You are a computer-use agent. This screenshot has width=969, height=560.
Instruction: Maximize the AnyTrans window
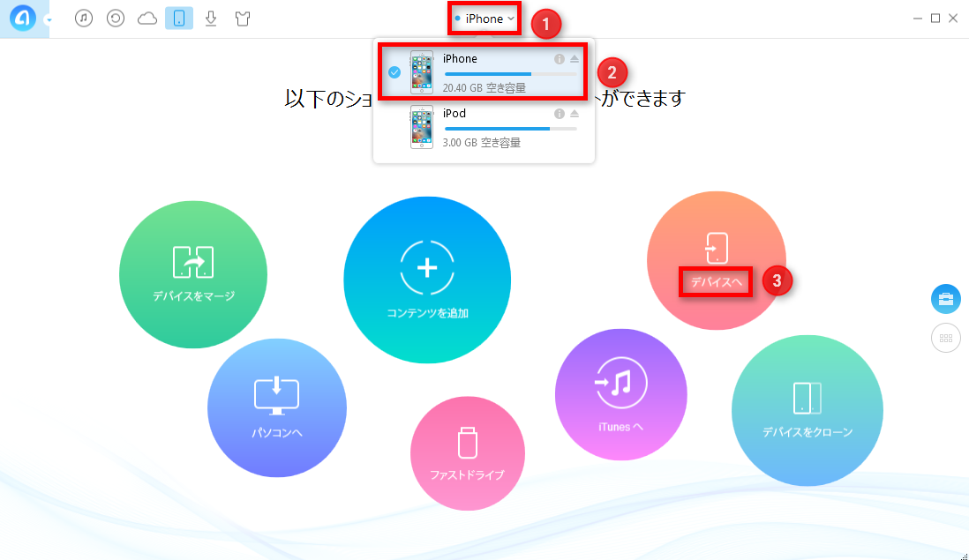(935, 19)
